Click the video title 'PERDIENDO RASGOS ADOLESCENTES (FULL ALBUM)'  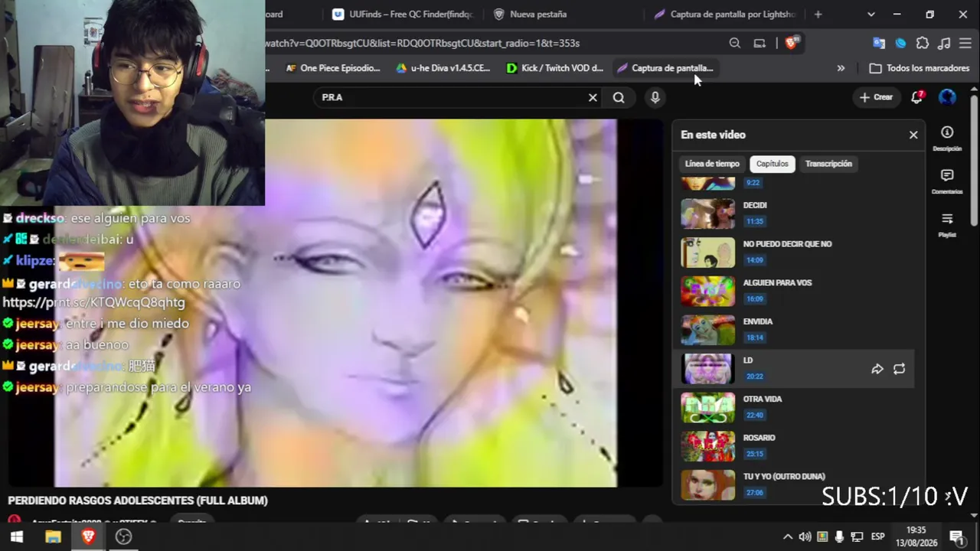pos(138,500)
